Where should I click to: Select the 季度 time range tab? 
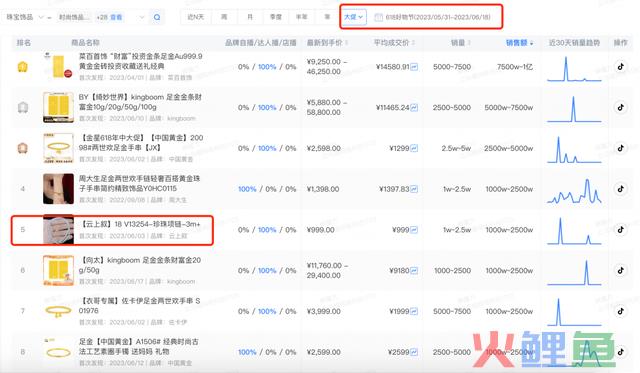pyautogui.click(x=276, y=17)
